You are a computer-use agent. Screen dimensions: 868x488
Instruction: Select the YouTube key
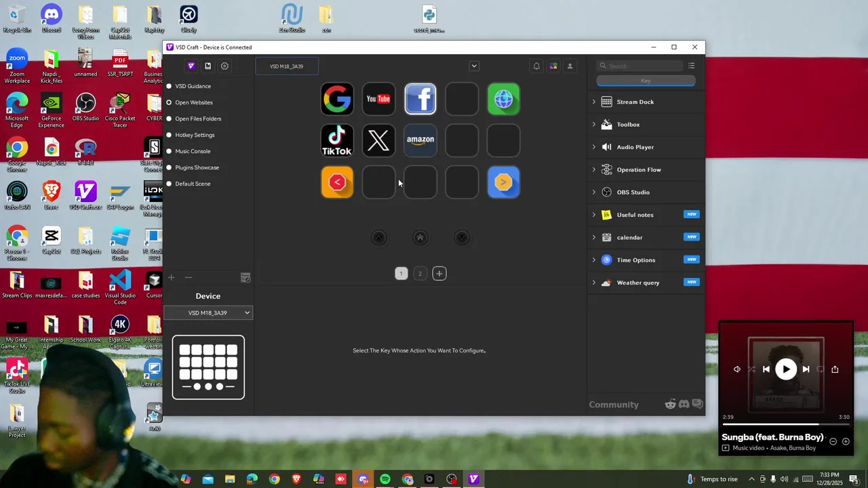coord(378,99)
